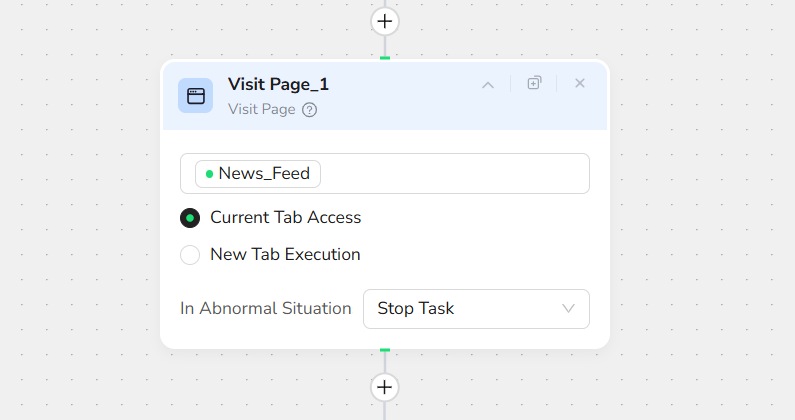Screen dimensions: 795x420
Task: Click the arrow in the Abnormal Situation dropdown
Action: [x=569, y=309]
